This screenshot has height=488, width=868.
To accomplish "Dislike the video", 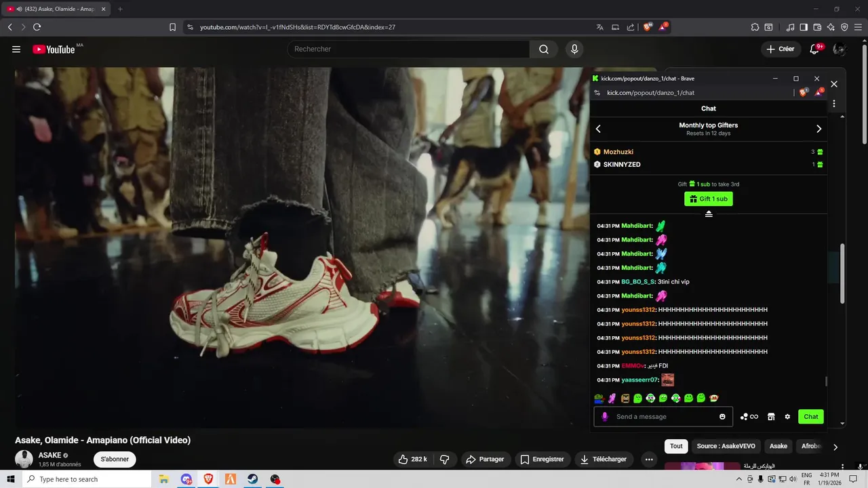I will 445,459.
